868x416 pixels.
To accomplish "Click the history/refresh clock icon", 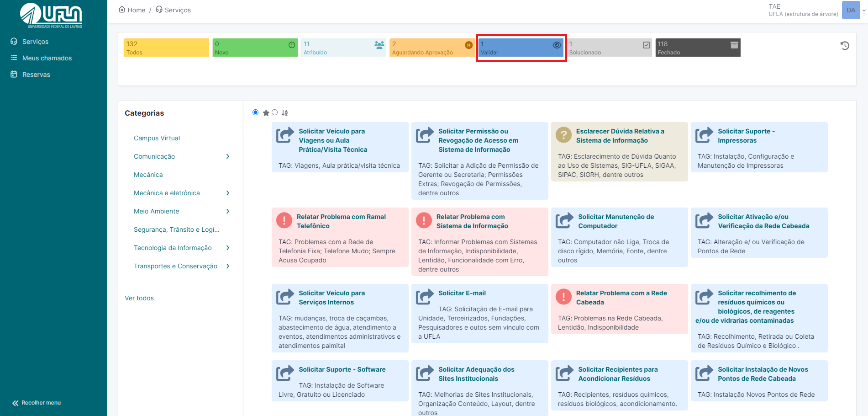I will point(845,46).
